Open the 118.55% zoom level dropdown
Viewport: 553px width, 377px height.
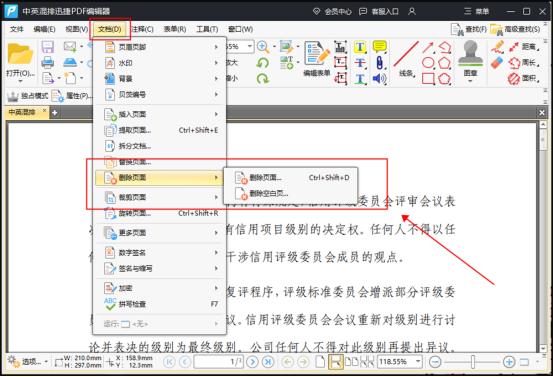click(x=418, y=361)
